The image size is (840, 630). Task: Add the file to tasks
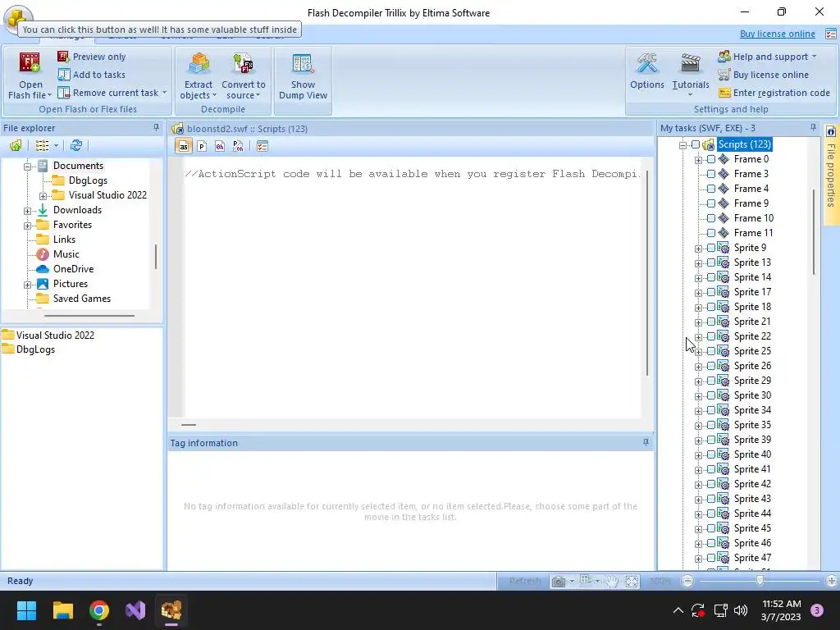point(91,75)
